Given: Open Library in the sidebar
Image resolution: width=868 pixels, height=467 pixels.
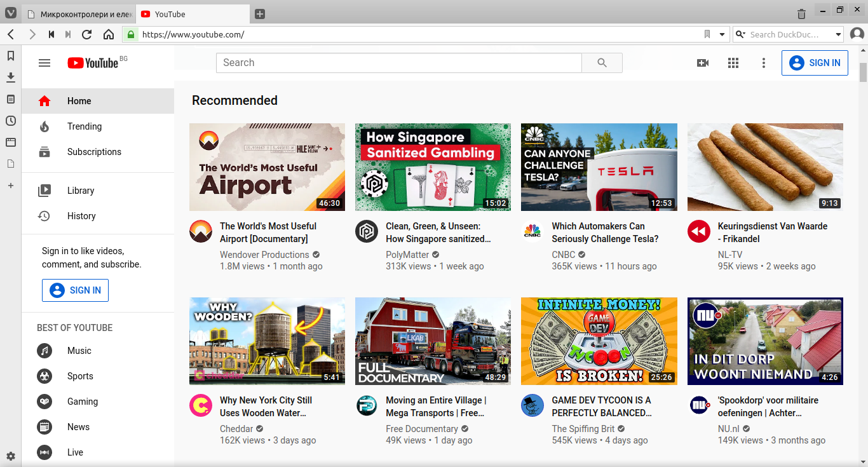Looking at the screenshot, I should (98, 191).
